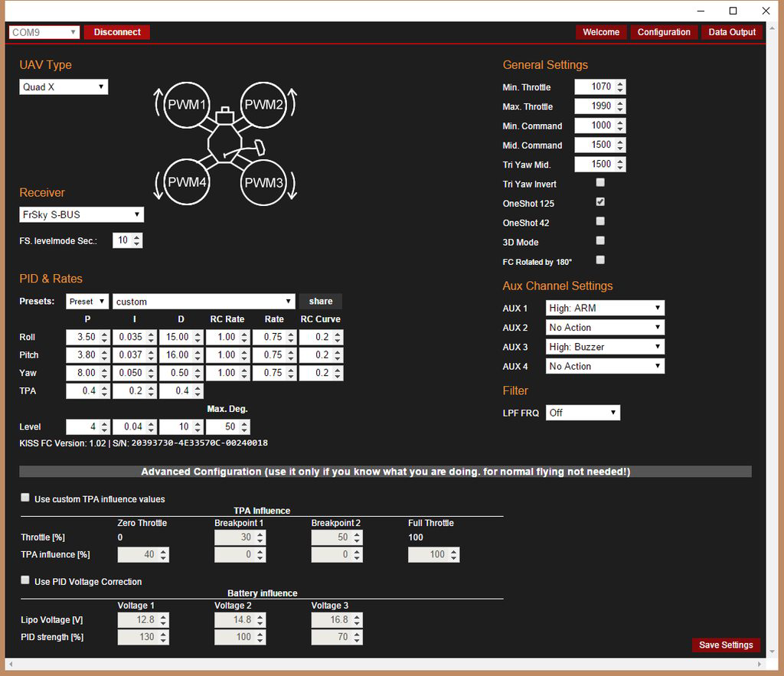Click the Roll I value field
The height and width of the screenshot is (676, 784).
(135, 338)
